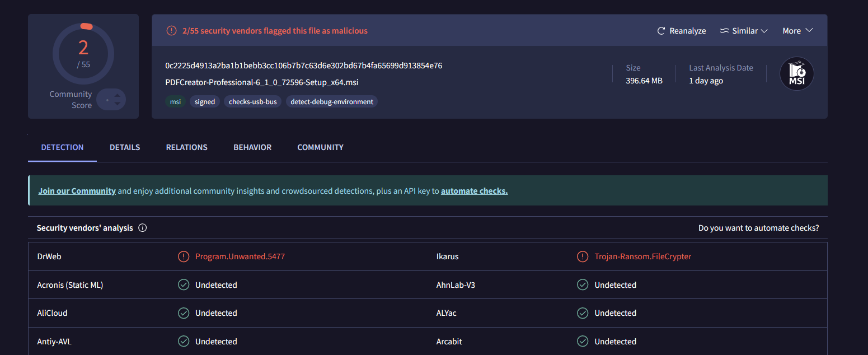Click the detection score circle 2/55
The image size is (868, 355).
[83, 54]
